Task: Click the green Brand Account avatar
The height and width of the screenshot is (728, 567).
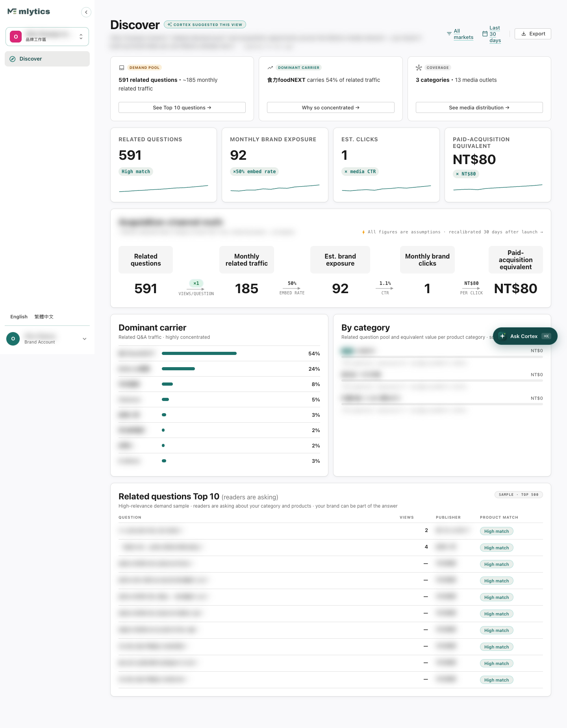Action: [x=13, y=339]
